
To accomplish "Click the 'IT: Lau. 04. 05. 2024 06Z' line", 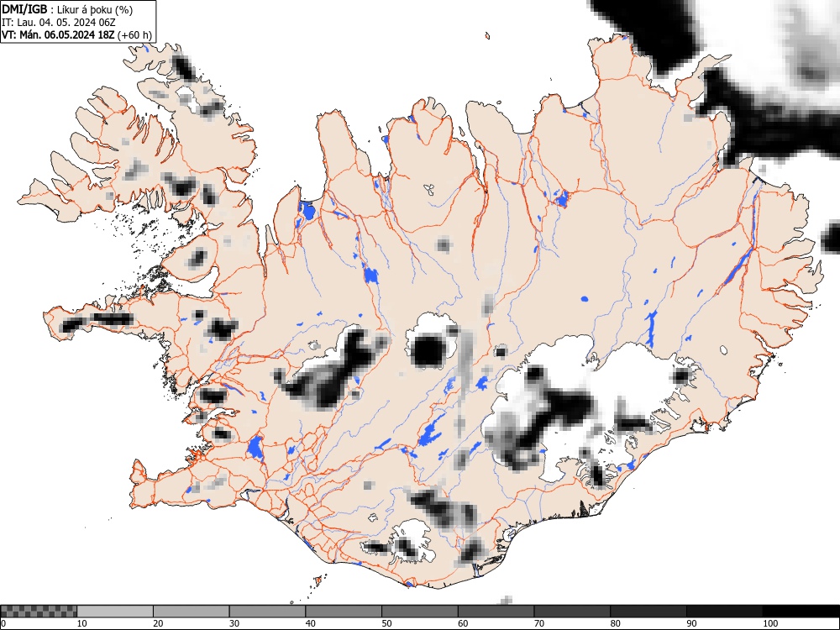I will point(59,23).
